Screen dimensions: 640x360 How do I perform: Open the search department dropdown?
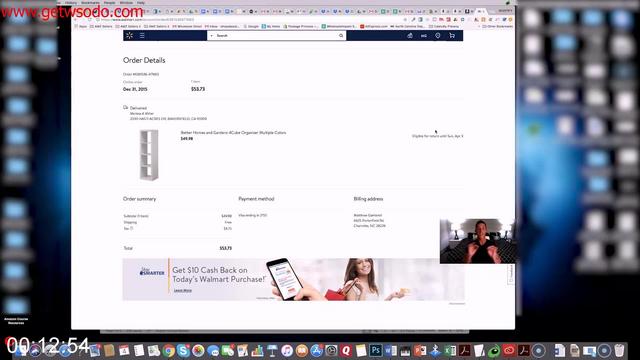211,36
